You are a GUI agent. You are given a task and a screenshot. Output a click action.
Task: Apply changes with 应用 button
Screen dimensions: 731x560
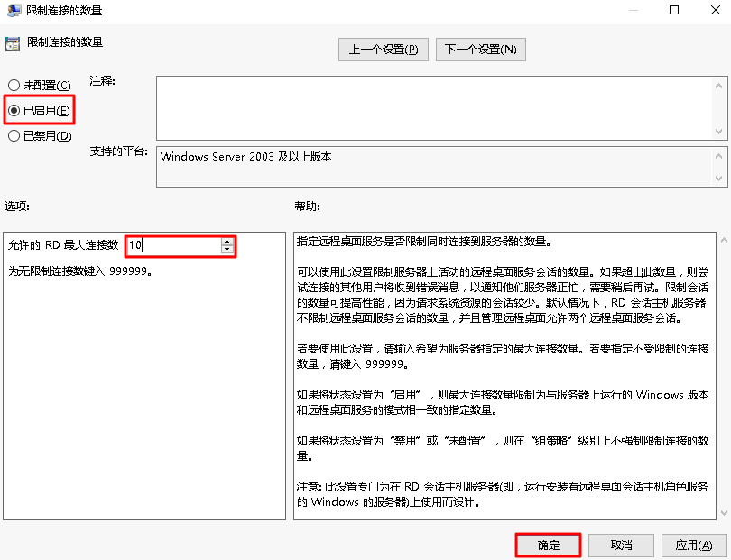pos(694,546)
